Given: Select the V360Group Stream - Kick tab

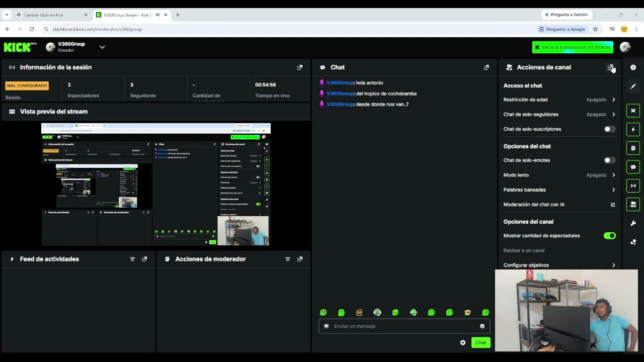Looking at the screenshot, I should point(132,15).
